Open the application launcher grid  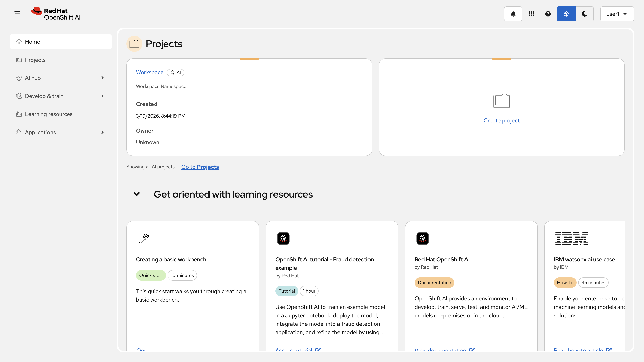(x=532, y=14)
